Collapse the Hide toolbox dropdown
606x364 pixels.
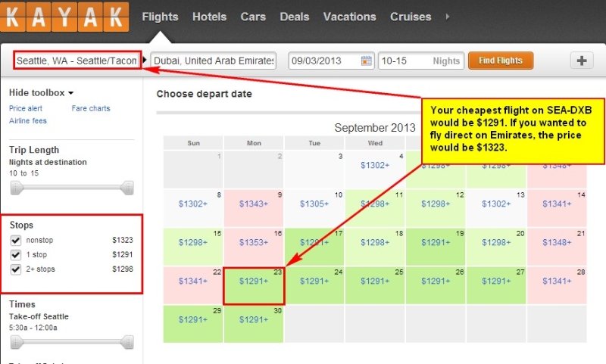click(41, 92)
